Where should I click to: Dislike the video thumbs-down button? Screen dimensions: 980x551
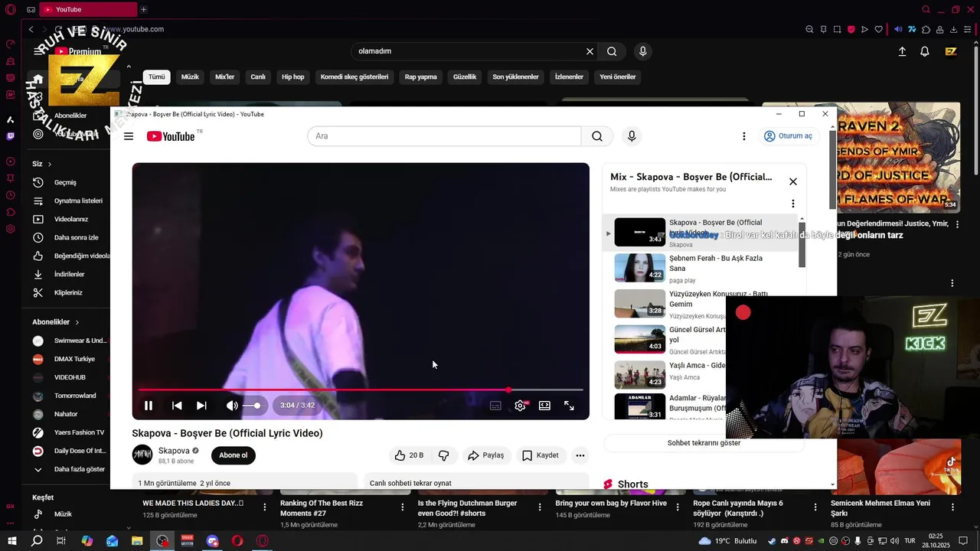pos(443,455)
